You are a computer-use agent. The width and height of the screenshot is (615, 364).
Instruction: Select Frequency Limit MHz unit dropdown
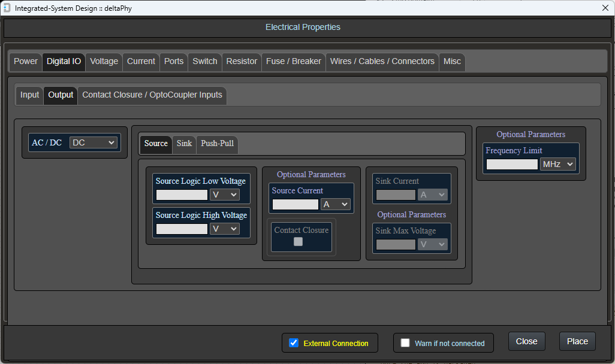click(557, 164)
